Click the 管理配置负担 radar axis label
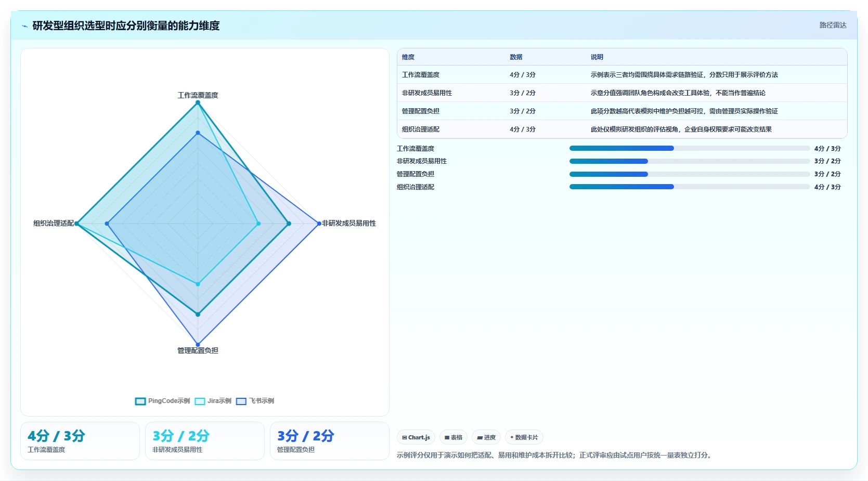868x481 pixels. [198, 350]
